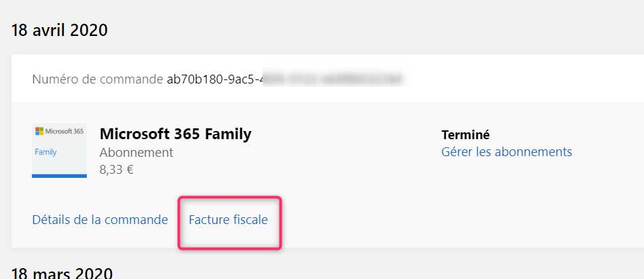Click the blue bar under the product thumbnail
644x279 pixels.
tap(59, 176)
